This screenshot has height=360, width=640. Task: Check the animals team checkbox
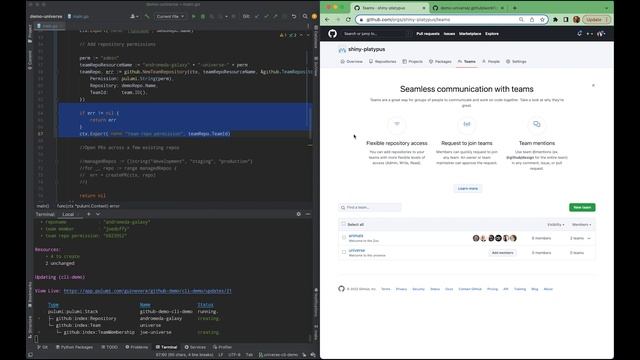click(x=344, y=237)
